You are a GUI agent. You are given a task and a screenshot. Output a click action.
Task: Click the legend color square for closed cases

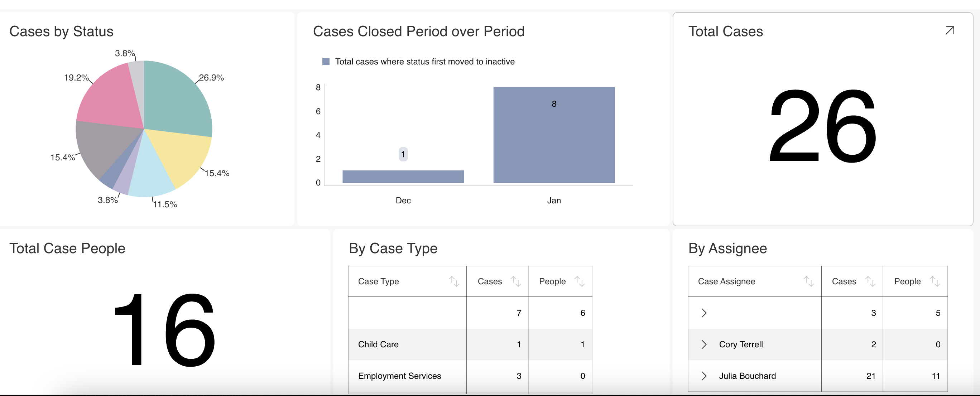tap(326, 61)
